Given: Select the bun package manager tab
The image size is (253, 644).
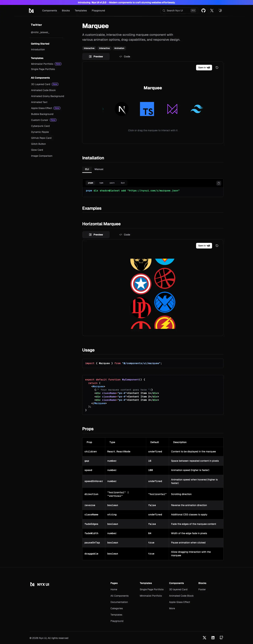Looking at the screenshot, I should tap(123, 183).
